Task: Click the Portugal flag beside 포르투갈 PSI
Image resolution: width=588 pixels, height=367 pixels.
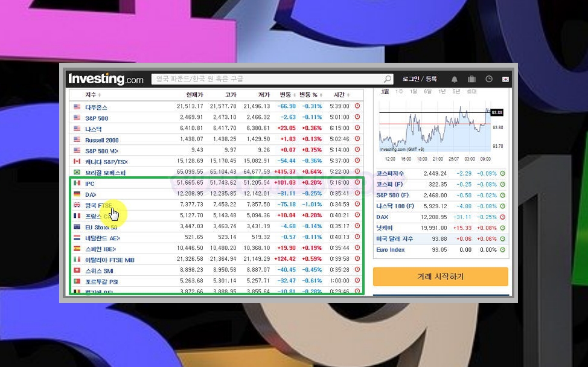Action: (77, 281)
